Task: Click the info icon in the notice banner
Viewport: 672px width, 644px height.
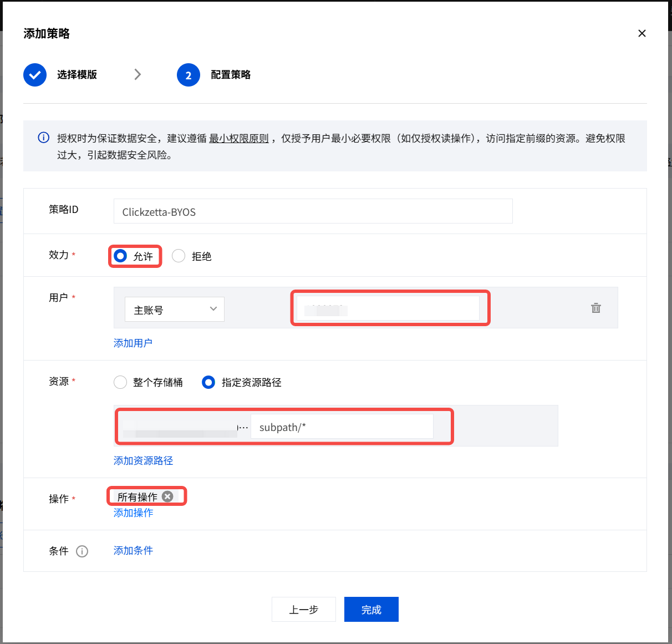Action: (43, 138)
